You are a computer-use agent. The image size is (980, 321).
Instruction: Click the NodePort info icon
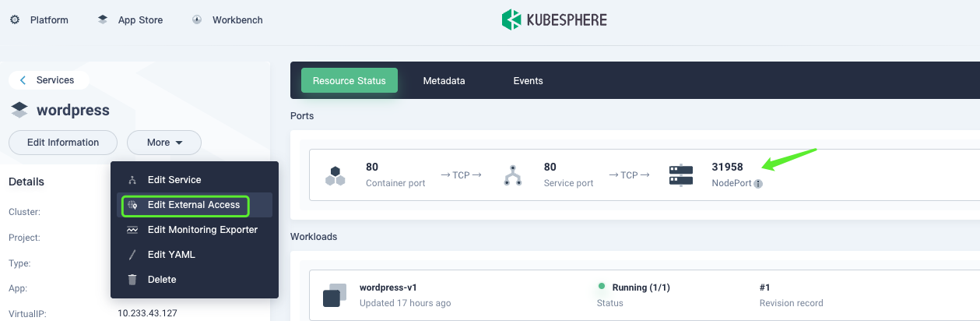(x=758, y=184)
